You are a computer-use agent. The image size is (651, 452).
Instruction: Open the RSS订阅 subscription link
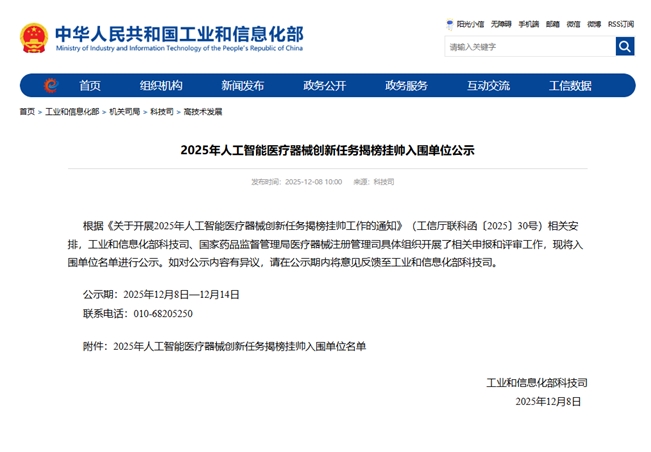tap(620, 23)
